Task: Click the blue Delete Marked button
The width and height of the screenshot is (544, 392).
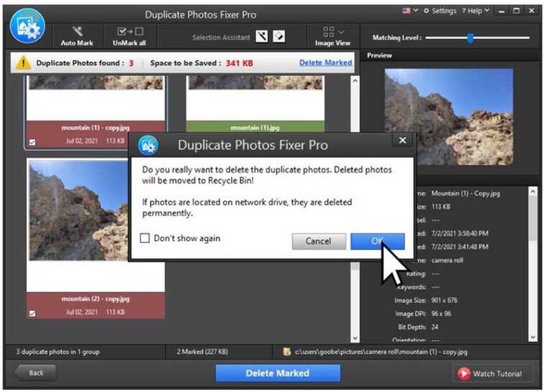Action: click(x=277, y=373)
